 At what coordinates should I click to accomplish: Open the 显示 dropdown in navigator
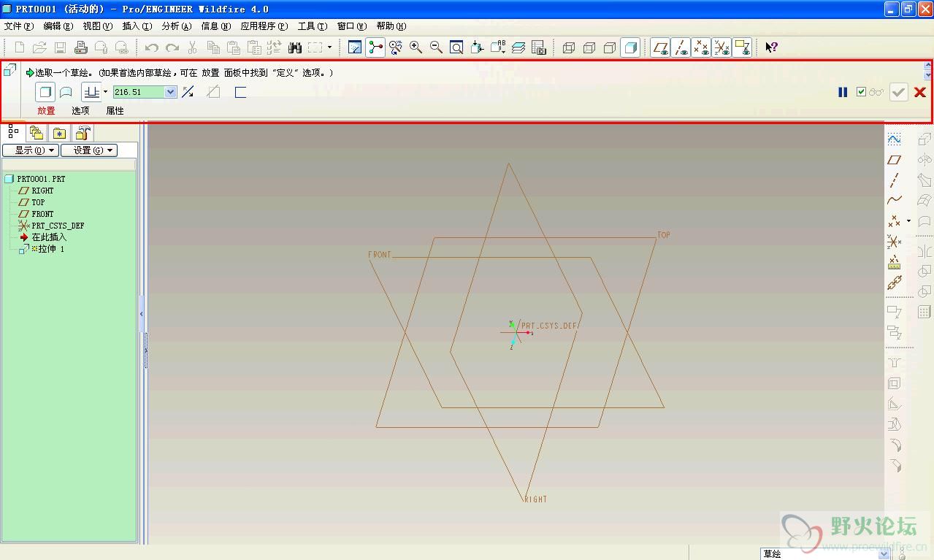point(31,150)
